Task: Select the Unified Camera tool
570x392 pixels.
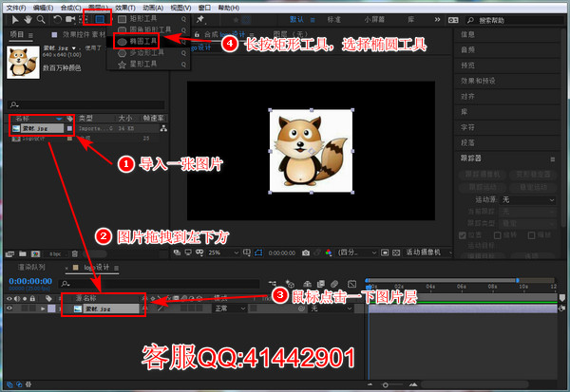Action: (x=69, y=20)
